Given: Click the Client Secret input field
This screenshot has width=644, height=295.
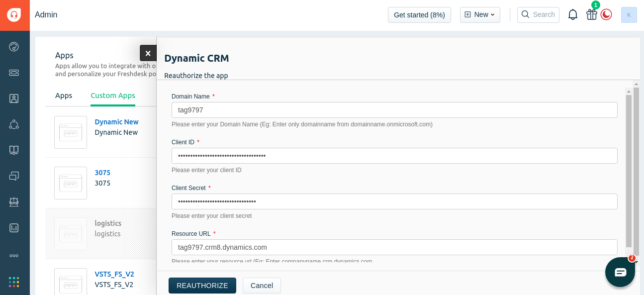Looking at the screenshot, I should pos(394,201).
